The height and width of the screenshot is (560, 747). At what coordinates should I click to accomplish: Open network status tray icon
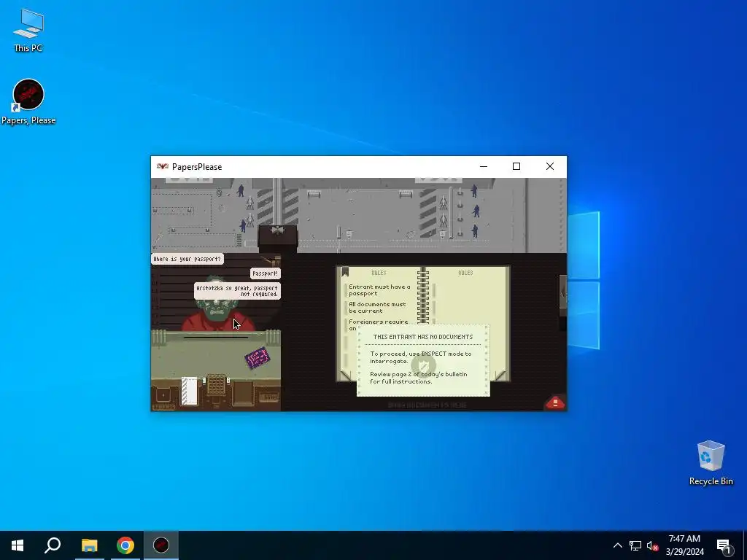coord(635,545)
